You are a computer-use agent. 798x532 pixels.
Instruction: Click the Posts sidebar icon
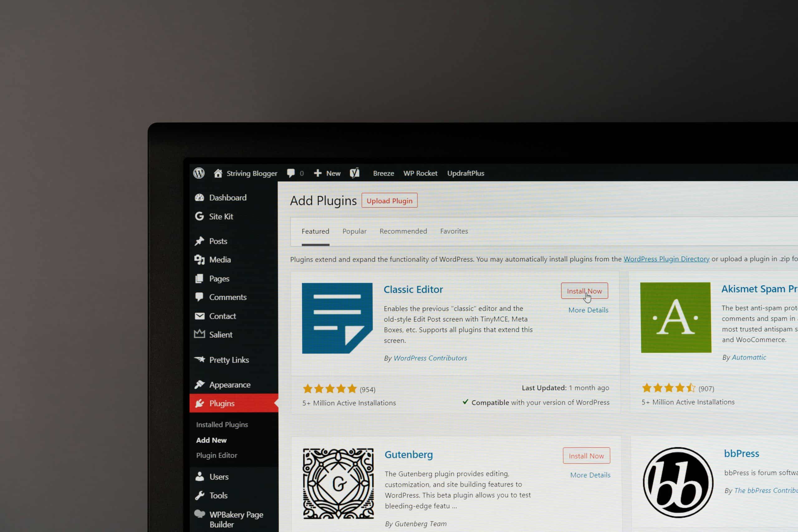click(x=200, y=240)
